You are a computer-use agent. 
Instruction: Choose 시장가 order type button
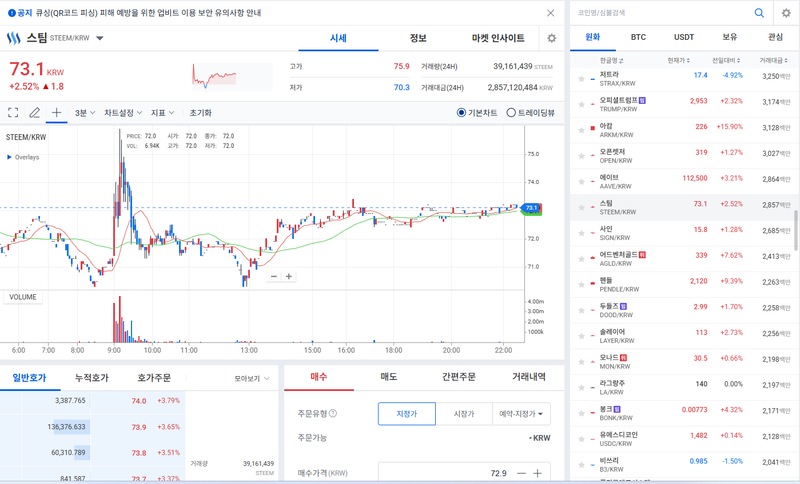pos(464,414)
